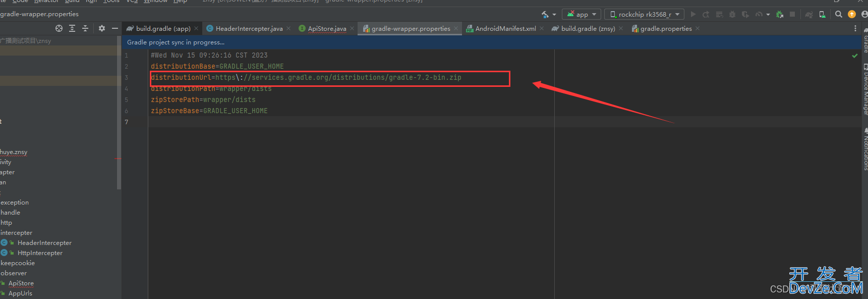868x299 pixels.
Task: Switch to the gradle.properties tab
Action: pos(665,29)
